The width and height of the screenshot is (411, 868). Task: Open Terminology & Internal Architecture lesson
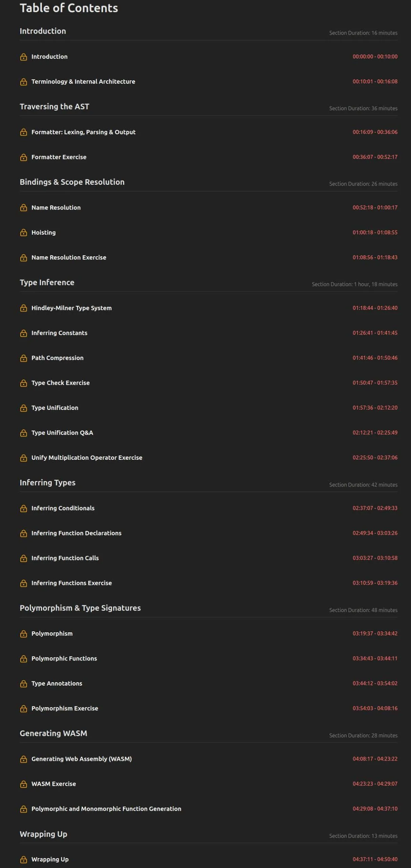83,82
